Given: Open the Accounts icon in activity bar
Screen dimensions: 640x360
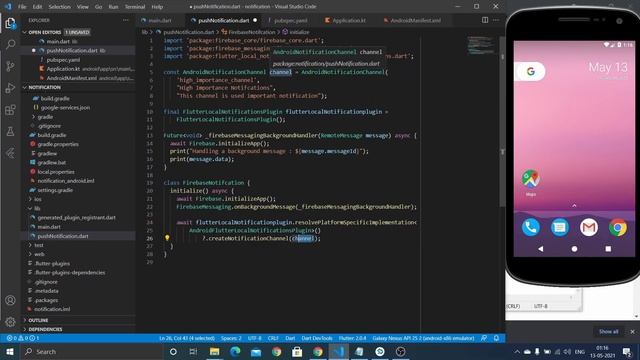Looking at the screenshot, I should pos(10,300).
